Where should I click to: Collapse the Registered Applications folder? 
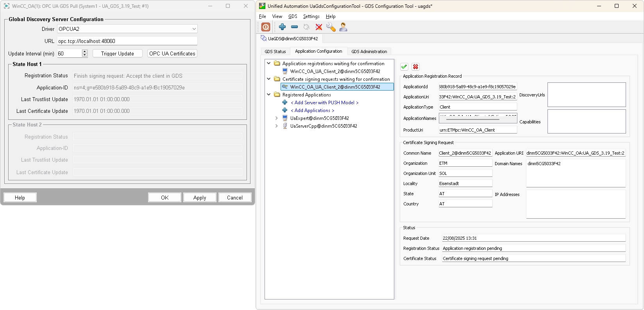[269, 94]
